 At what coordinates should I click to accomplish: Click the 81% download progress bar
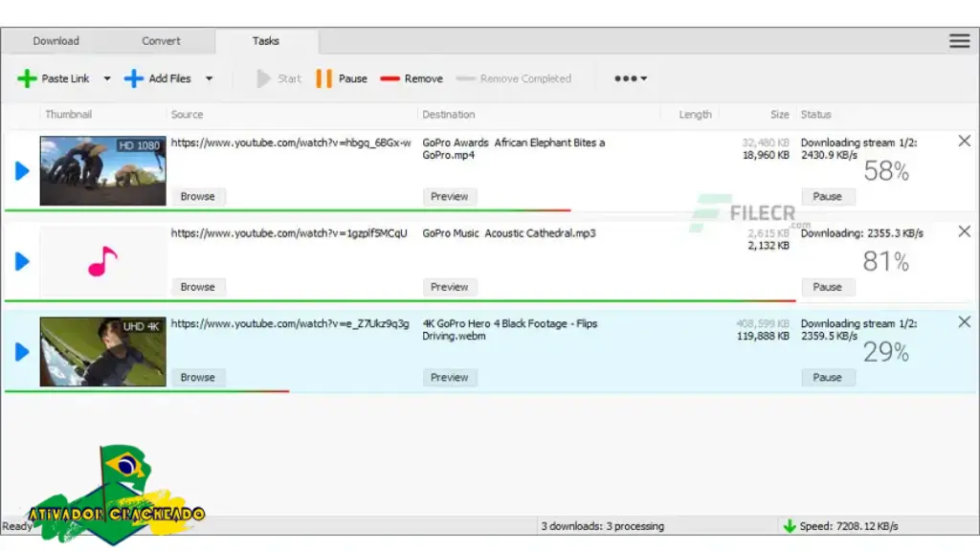click(x=400, y=301)
